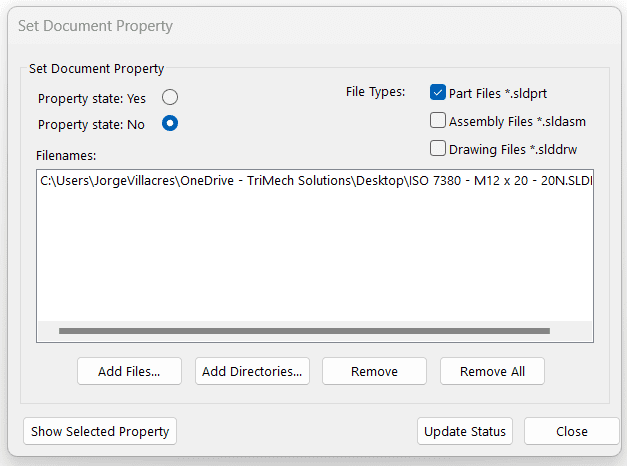Uncheck the Part Files *.sldprt checkbox

coord(438,93)
